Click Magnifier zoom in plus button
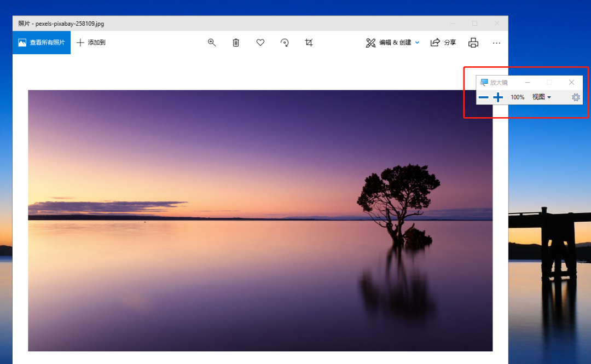Image resolution: width=591 pixels, height=364 pixels. click(498, 97)
